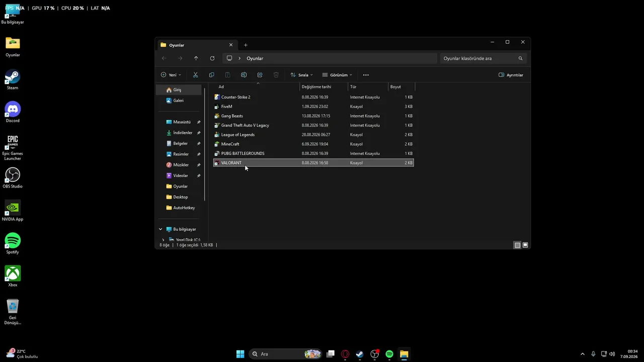The height and width of the screenshot is (362, 644).
Task: Click the Up arrow navigation button
Action: (196, 58)
